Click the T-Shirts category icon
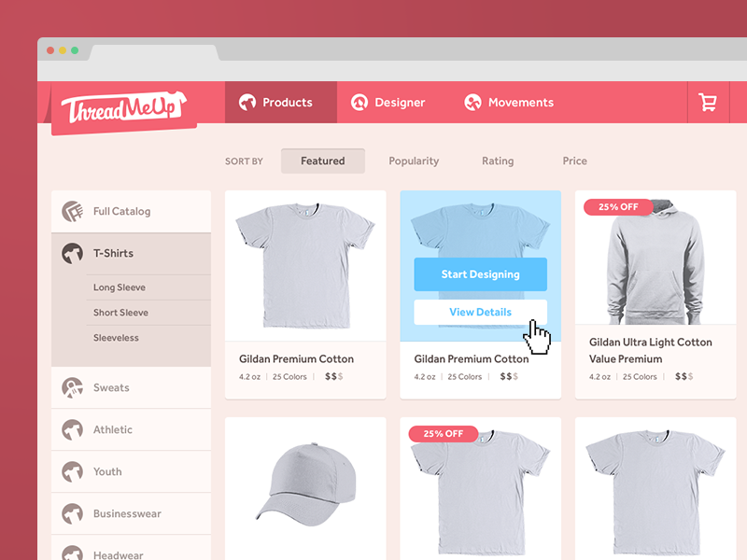 coord(73,253)
